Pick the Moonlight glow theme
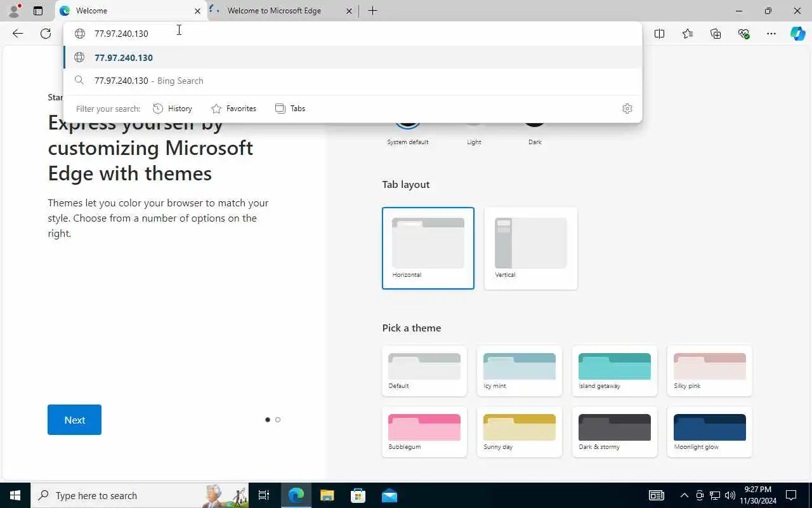The height and width of the screenshot is (508, 812). tap(710, 432)
